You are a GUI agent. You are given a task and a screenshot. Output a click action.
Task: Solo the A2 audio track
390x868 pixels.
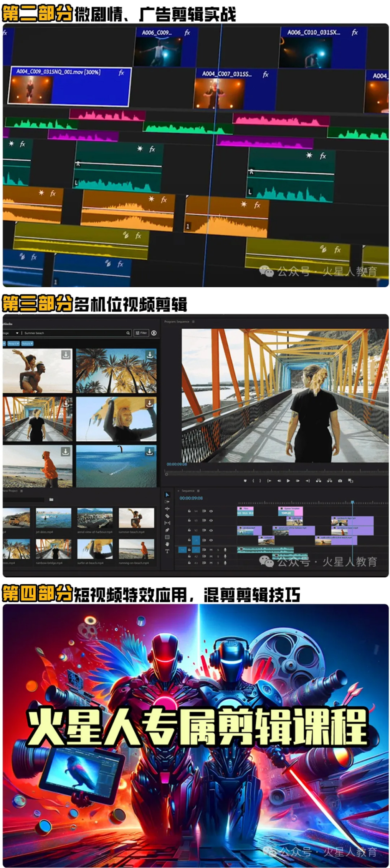click(x=218, y=556)
